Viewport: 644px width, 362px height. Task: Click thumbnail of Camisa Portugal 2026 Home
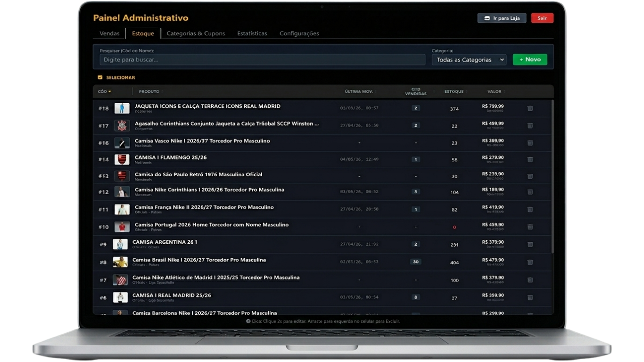[x=122, y=227]
